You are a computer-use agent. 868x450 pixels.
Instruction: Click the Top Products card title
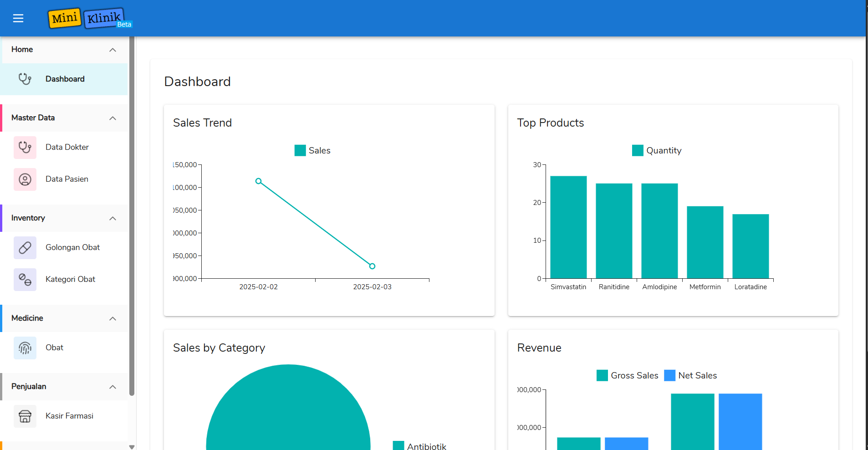pyautogui.click(x=550, y=123)
